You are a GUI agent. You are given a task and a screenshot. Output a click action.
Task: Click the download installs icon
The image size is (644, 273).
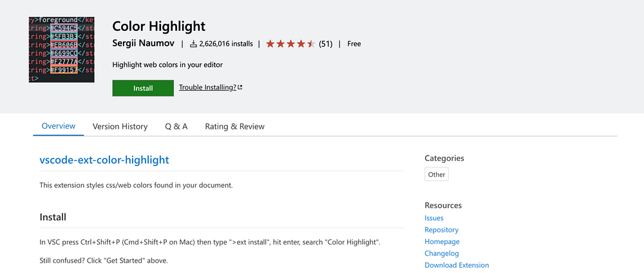(x=193, y=44)
